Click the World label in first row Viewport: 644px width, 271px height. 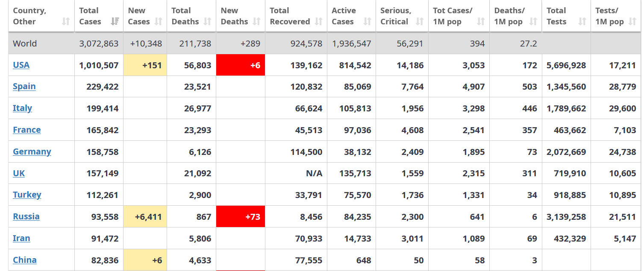pyautogui.click(x=25, y=44)
